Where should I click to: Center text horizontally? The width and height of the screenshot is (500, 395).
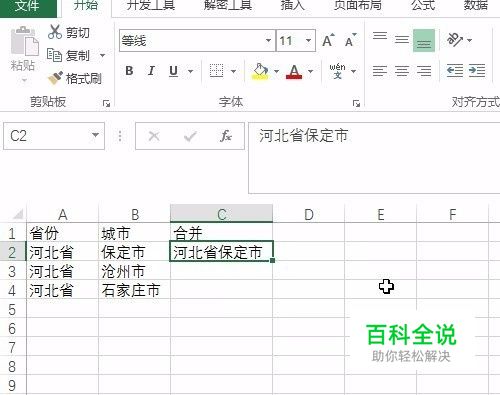pyautogui.click(x=402, y=71)
